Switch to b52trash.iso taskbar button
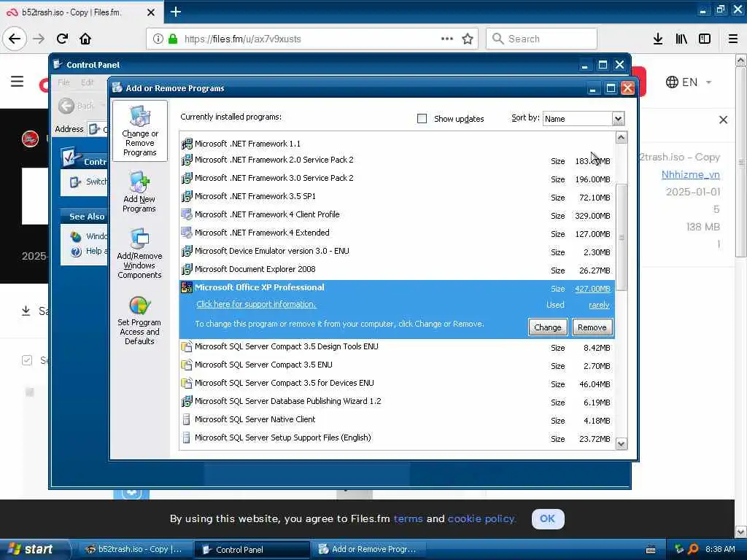 (x=134, y=550)
